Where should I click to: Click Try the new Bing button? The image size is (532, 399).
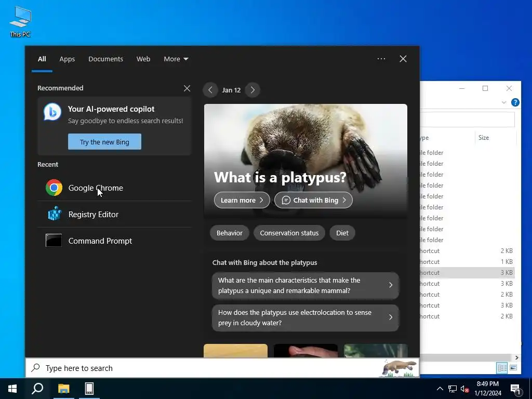104,142
